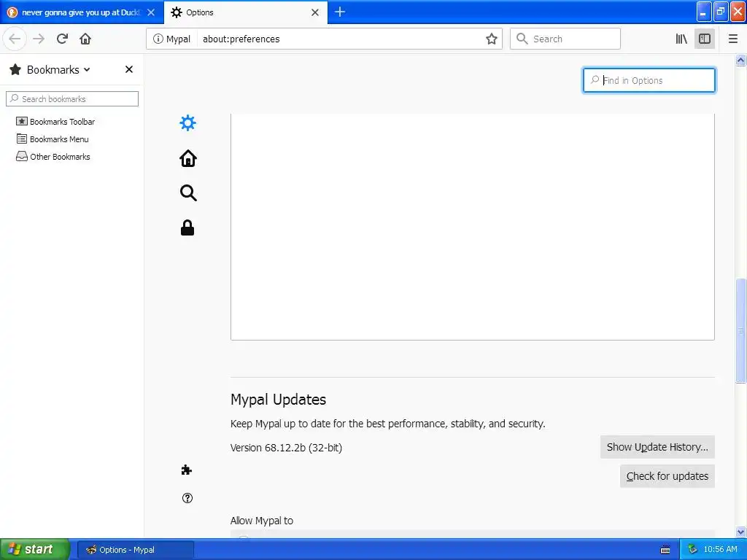Select Options - Mypal taskbar button

[x=135, y=550]
